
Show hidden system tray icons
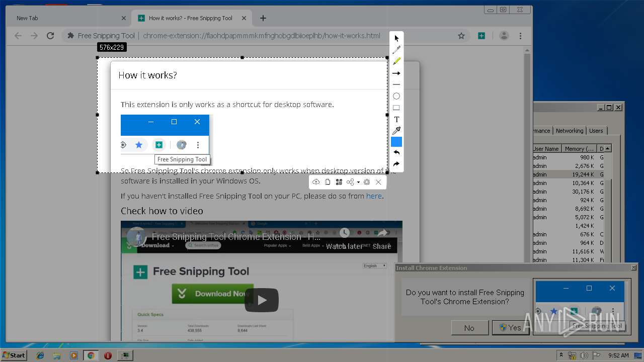click(x=561, y=355)
